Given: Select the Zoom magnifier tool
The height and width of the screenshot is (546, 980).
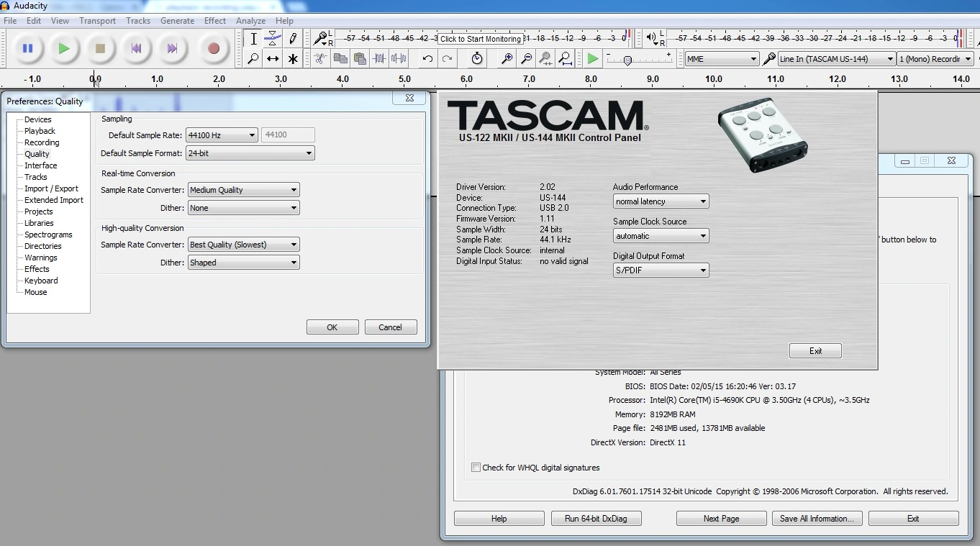Looking at the screenshot, I should click(x=253, y=59).
